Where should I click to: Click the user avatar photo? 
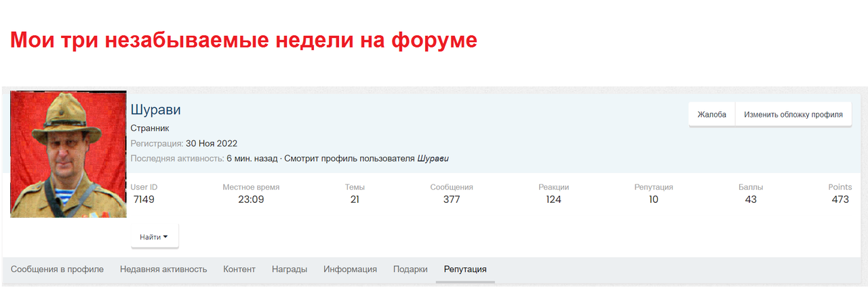(x=68, y=154)
